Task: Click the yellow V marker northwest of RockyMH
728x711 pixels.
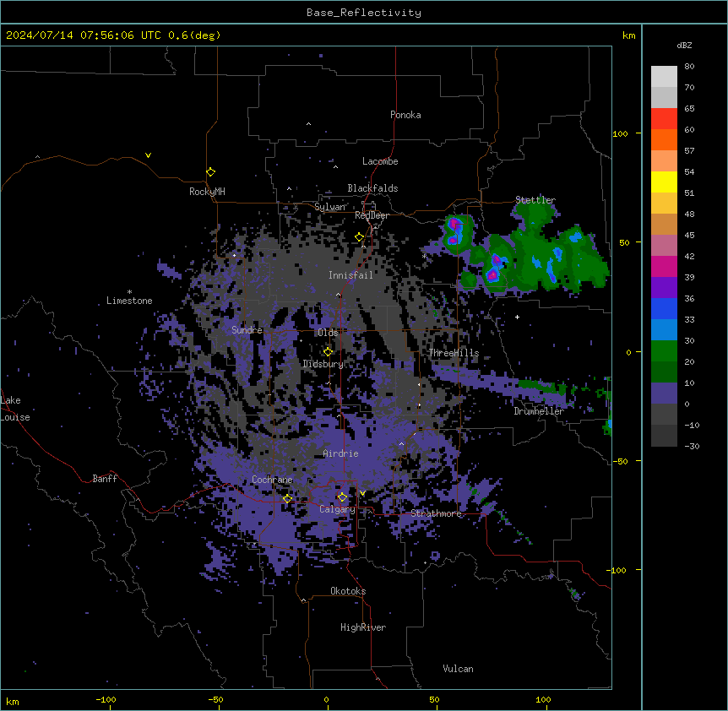Action: [148, 155]
